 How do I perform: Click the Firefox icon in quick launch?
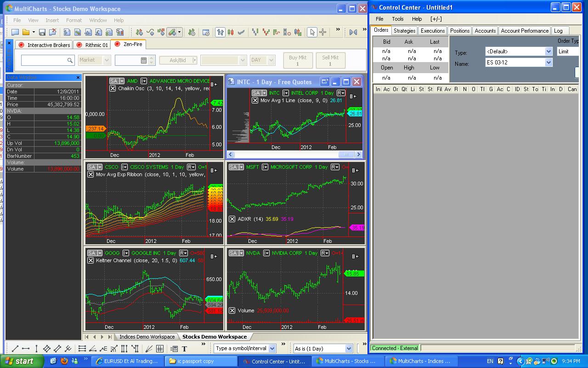(x=64, y=361)
